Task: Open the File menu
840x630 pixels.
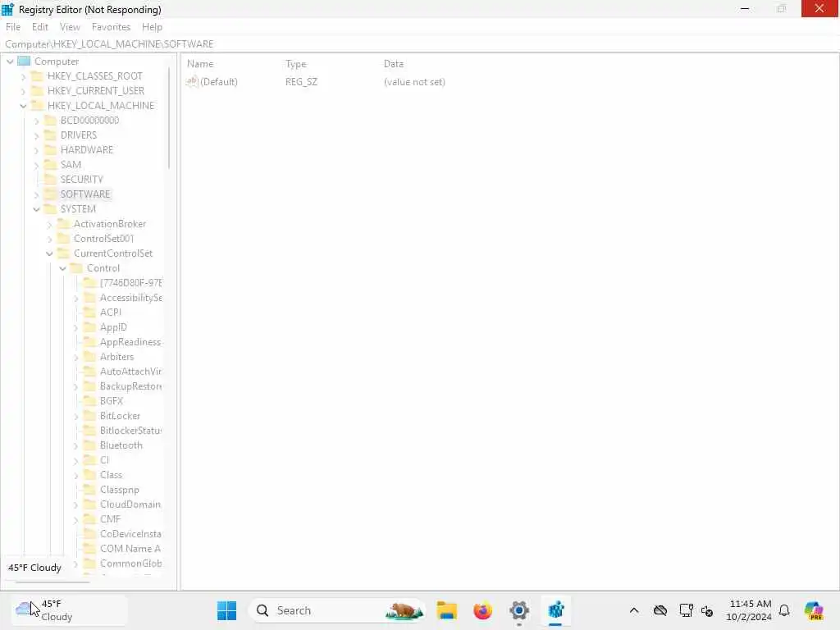Action: 13,27
